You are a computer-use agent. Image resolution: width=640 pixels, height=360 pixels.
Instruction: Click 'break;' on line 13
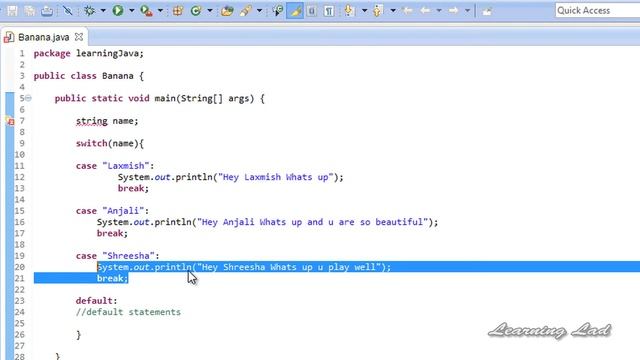(133, 188)
